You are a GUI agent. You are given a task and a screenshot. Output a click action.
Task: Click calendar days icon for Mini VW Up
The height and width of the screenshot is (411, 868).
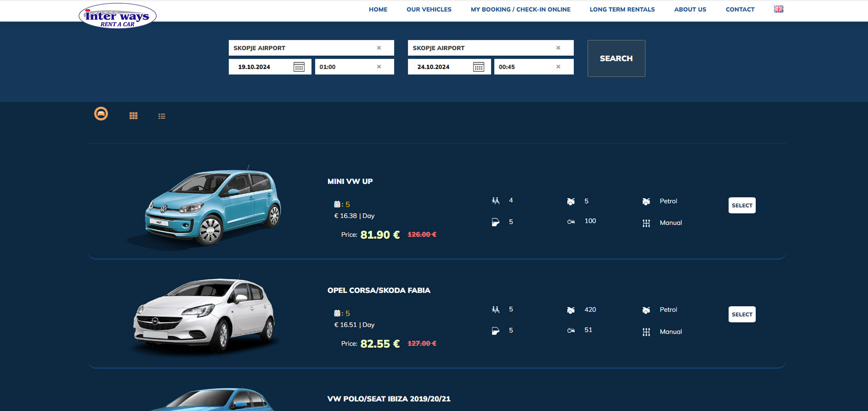click(x=337, y=204)
